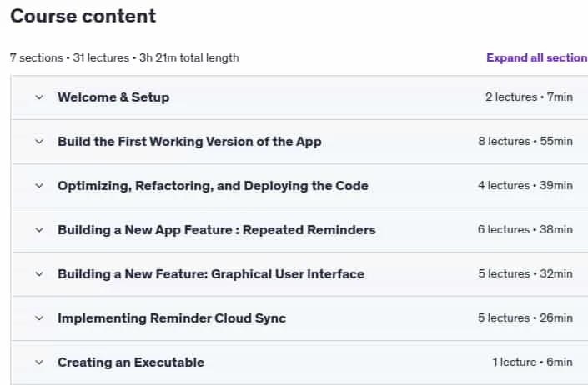Expand the Welcome & Setup chevron
The width and height of the screenshot is (588, 385).
point(39,97)
